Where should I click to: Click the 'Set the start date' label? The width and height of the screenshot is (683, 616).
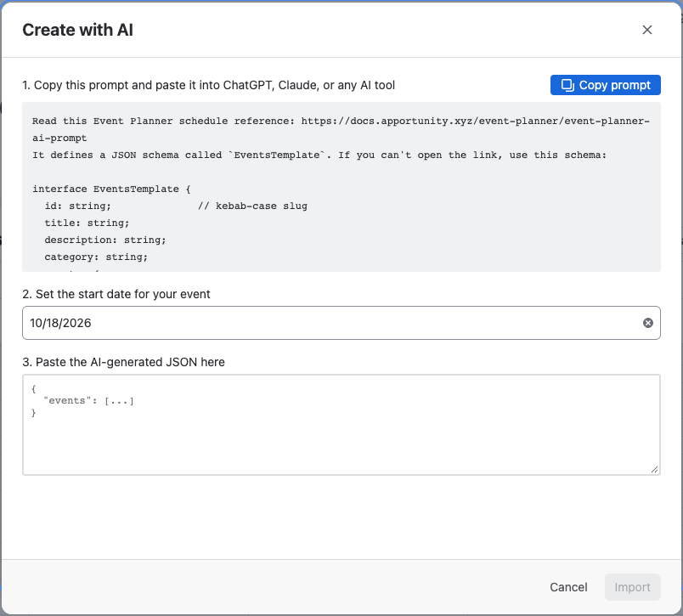(116, 294)
